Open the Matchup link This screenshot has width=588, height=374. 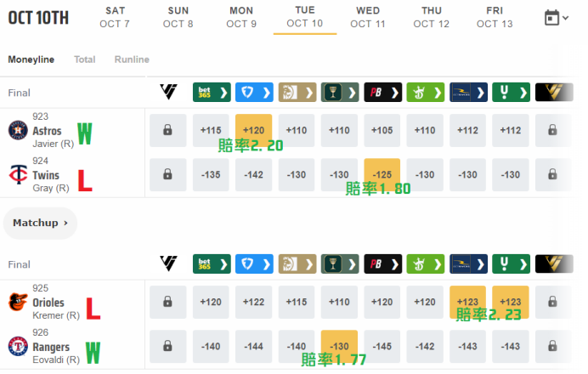[x=40, y=223]
